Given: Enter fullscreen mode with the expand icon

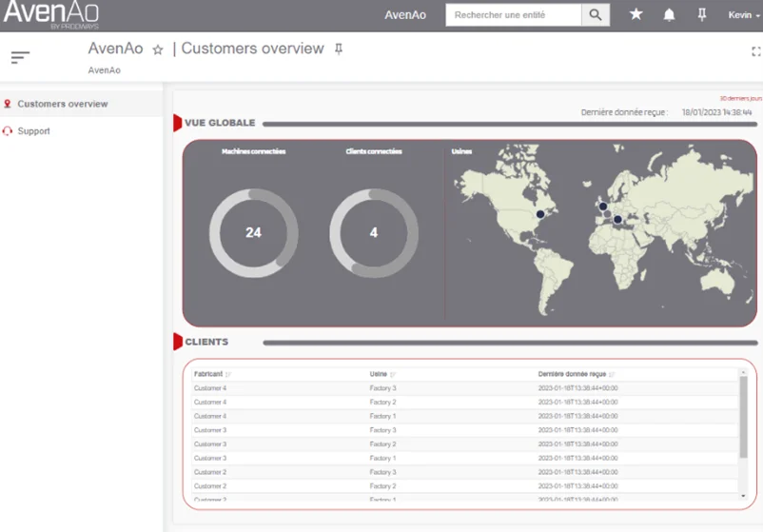Looking at the screenshot, I should pos(756,51).
